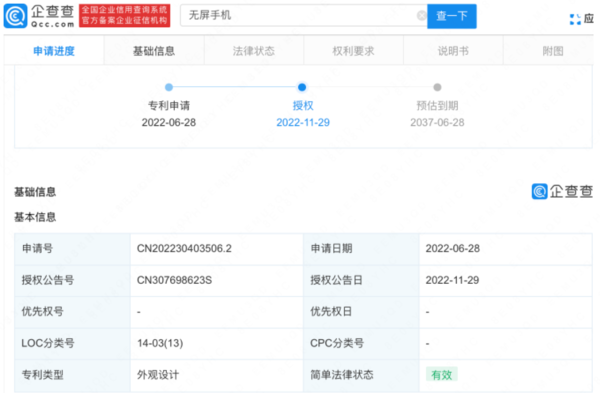Switch to the 申请进度 tab
The image size is (600, 393).
coord(54,51)
